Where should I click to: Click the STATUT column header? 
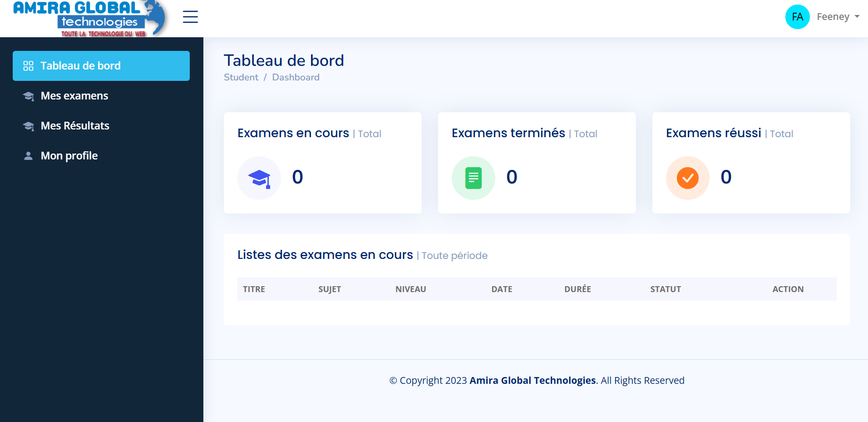[x=665, y=289]
